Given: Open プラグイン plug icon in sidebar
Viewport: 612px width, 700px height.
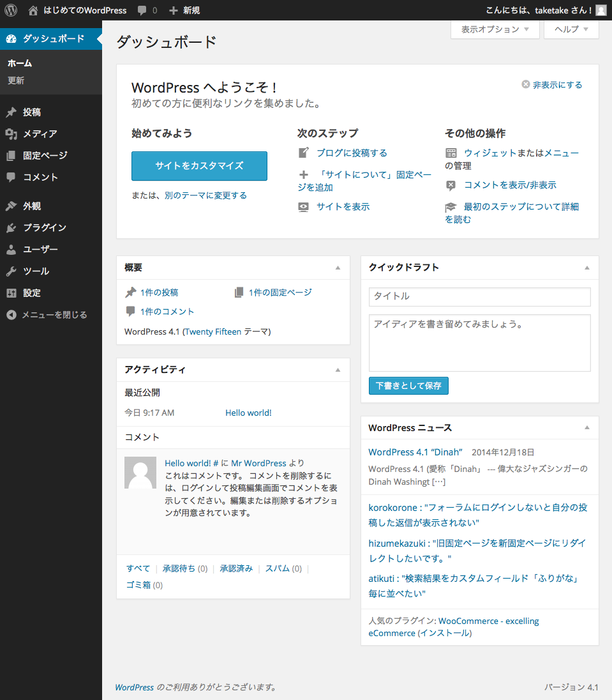Looking at the screenshot, I should 11,228.
